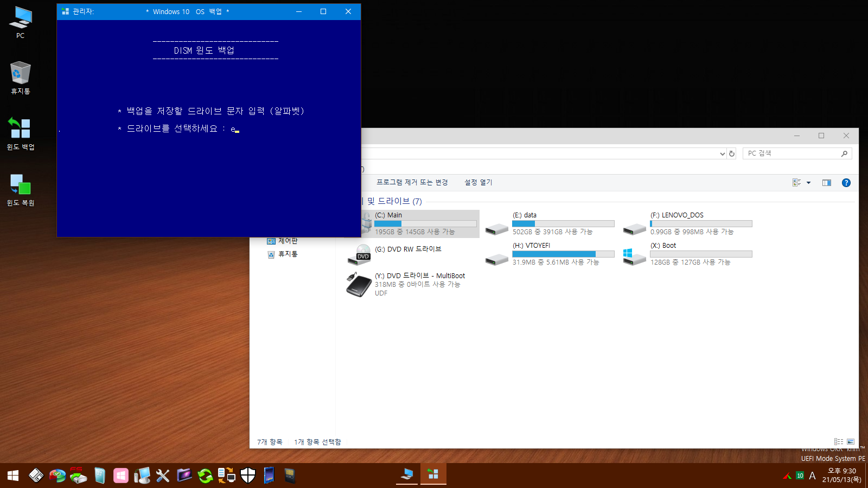The height and width of the screenshot is (488, 868).
Task: Open the pink Windows logo taskbar icon
Action: click(x=121, y=476)
